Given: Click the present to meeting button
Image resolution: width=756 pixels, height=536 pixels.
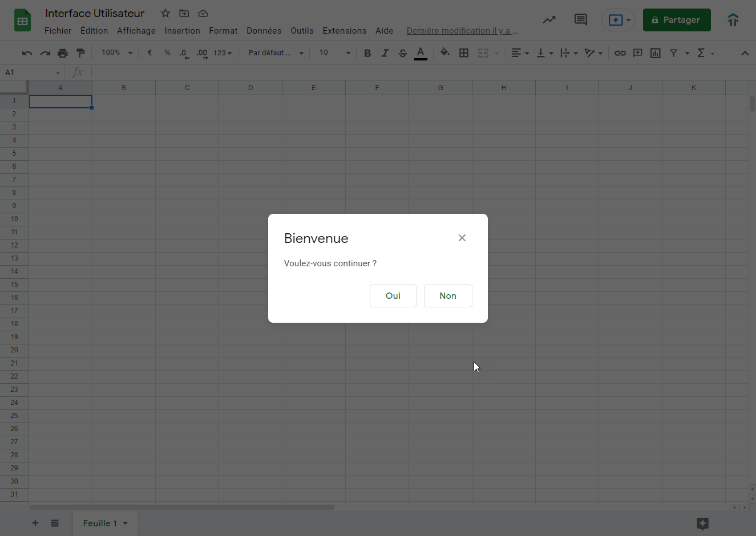Looking at the screenshot, I should click(x=618, y=20).
